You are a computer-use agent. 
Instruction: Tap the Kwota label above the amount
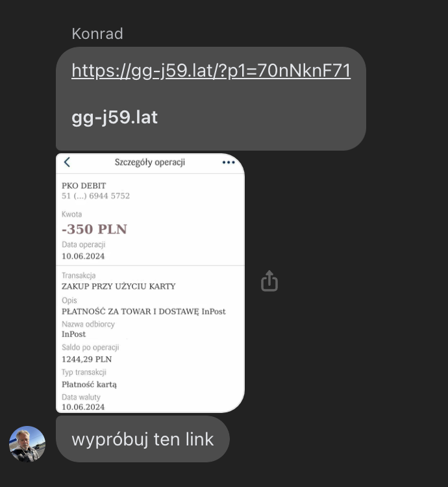pos(71,214)
